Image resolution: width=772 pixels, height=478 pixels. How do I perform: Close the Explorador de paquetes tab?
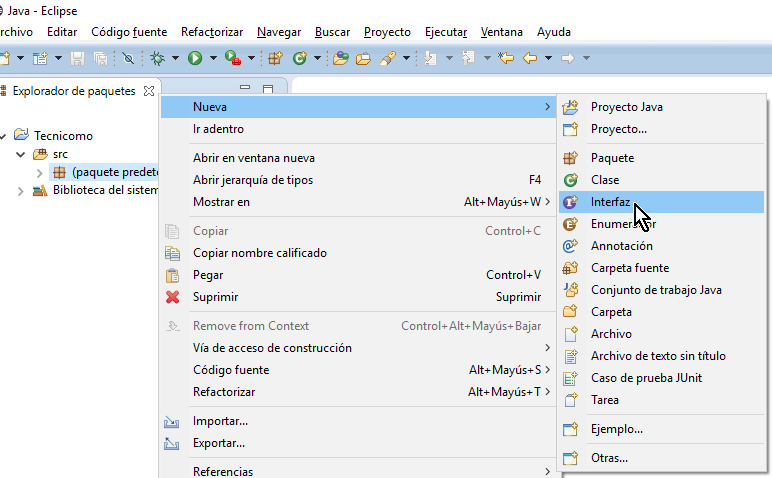(149, 91)
